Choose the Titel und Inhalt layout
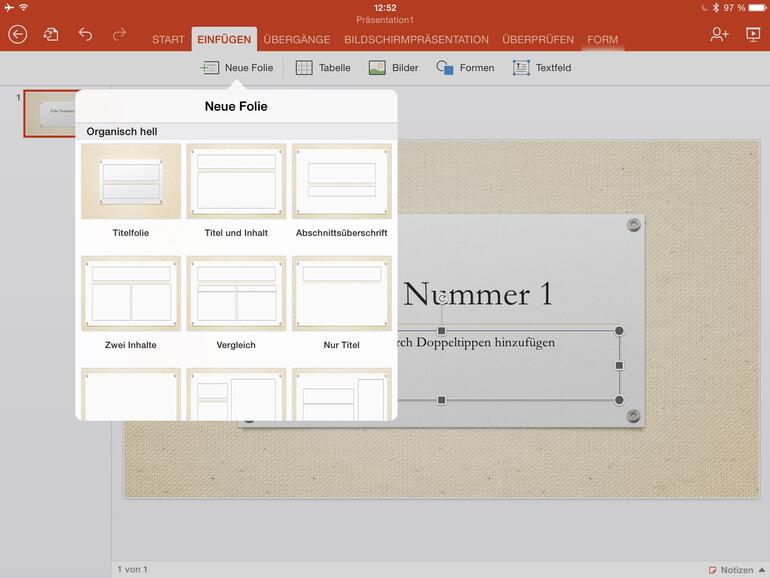 (x=236, y=182)
